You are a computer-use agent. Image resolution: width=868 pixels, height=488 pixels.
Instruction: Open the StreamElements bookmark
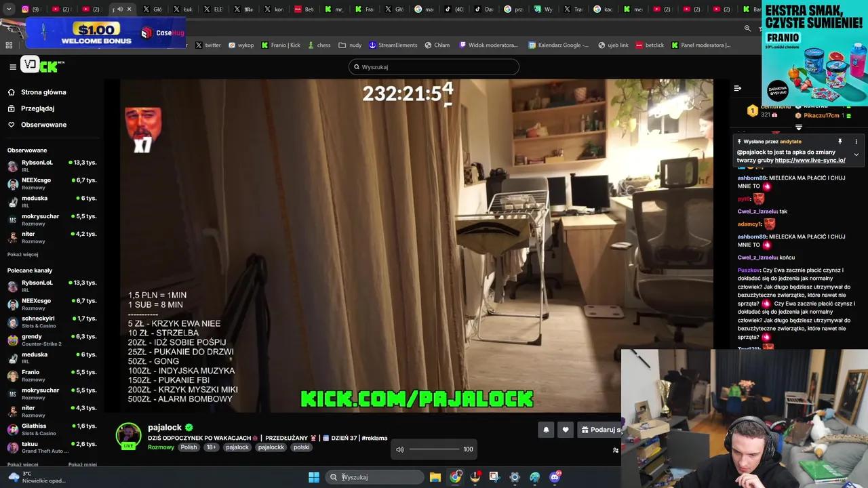[x=393, y=45]
